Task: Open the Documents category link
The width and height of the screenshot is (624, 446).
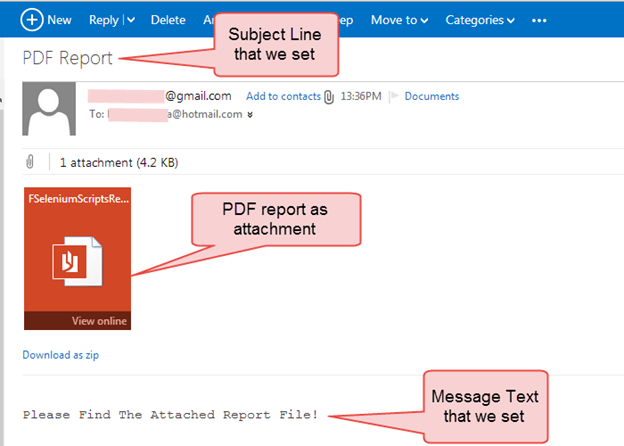Action: 431,97
